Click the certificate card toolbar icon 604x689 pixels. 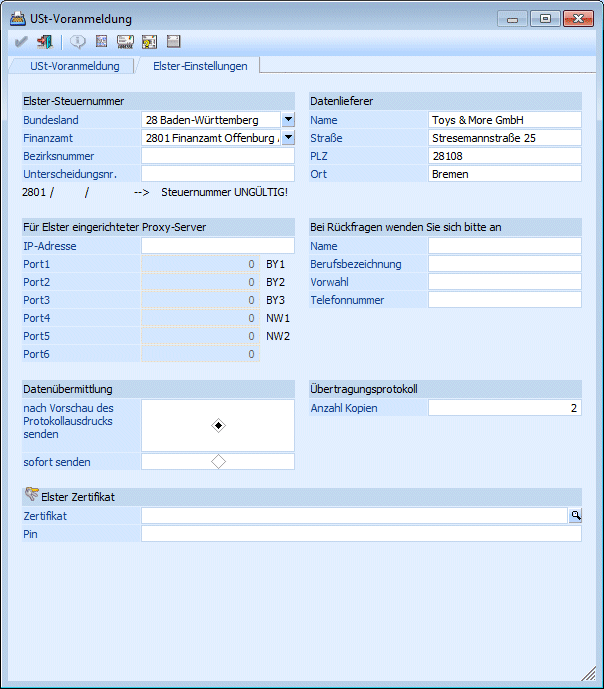[x=126, y=42]
